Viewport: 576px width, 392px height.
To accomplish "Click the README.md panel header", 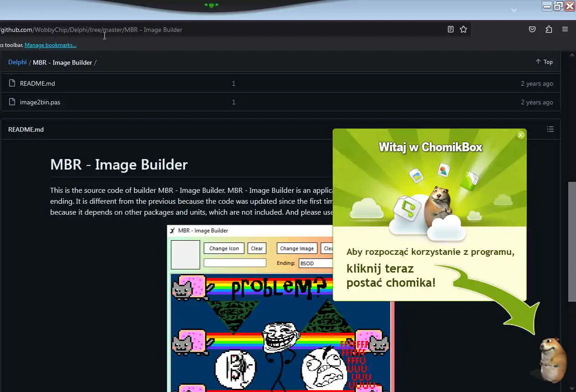I will pyautogui.click(x=26, y=129).
